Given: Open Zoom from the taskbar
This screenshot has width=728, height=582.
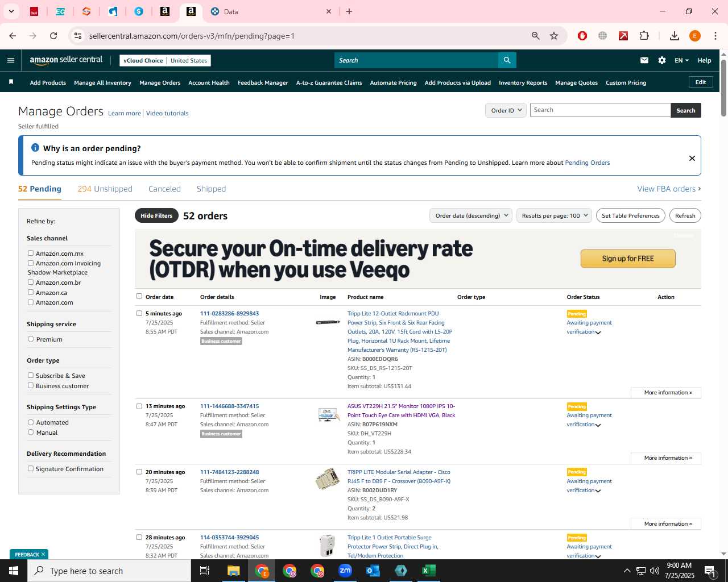Looking at the screenshot, I should click(x=345, y=571).
